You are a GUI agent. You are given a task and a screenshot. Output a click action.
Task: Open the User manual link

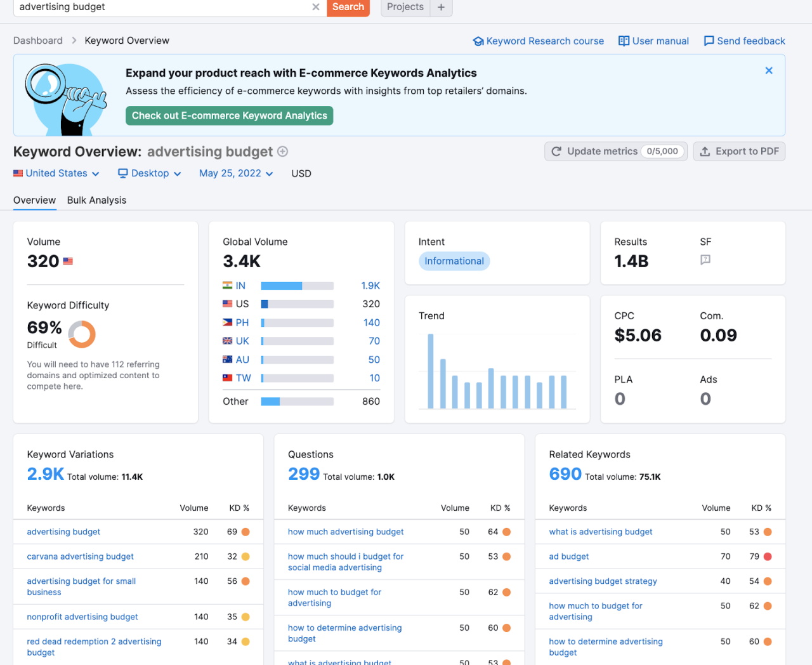pos(653,41)
